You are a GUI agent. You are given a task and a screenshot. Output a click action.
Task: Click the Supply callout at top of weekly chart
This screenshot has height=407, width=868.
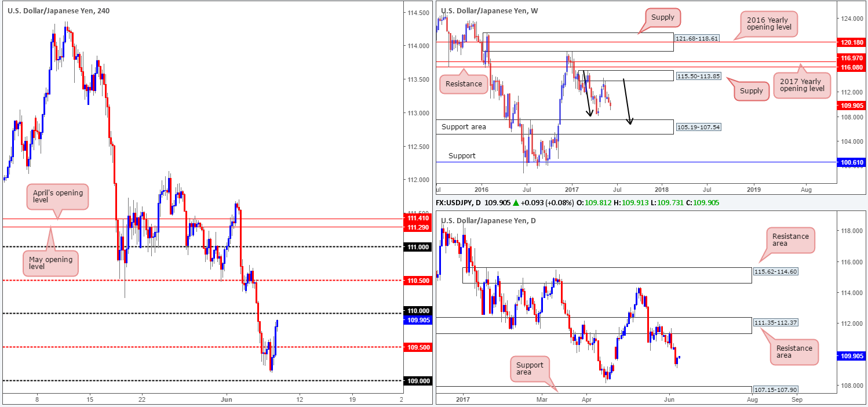662,17
